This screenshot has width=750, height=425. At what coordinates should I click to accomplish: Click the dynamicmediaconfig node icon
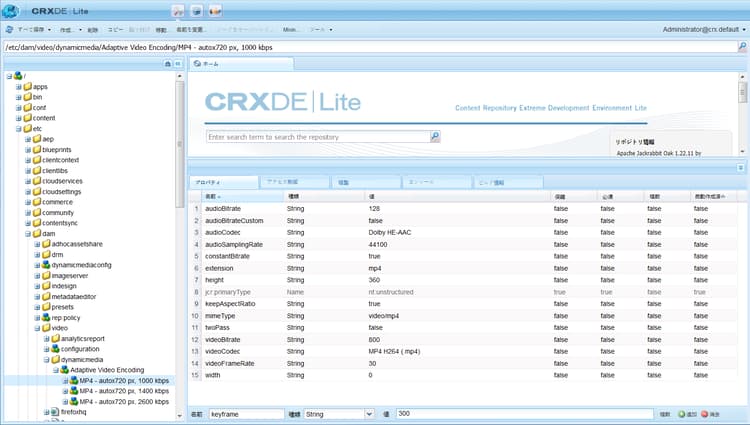coord(46,265)
